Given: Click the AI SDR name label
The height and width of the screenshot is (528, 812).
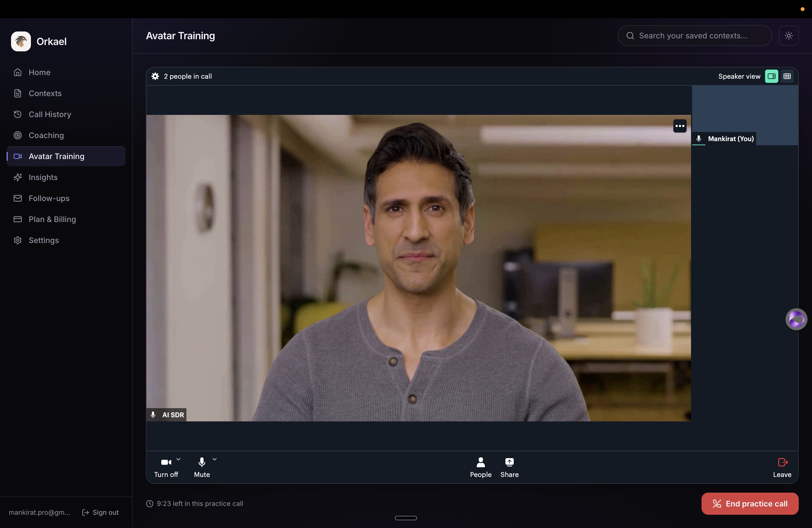Looking at the screenshot, I should pos(173,415).
